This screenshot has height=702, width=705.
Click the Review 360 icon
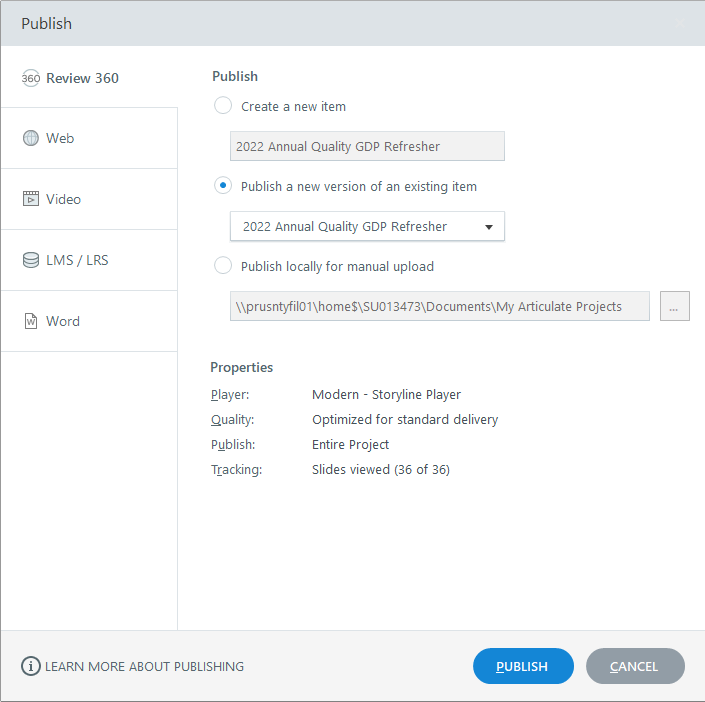31,78
